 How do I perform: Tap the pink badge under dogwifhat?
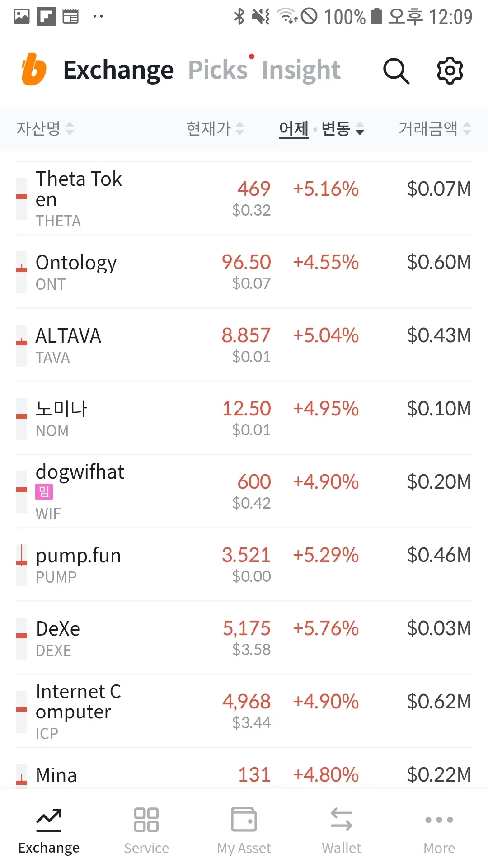point(44,491)
